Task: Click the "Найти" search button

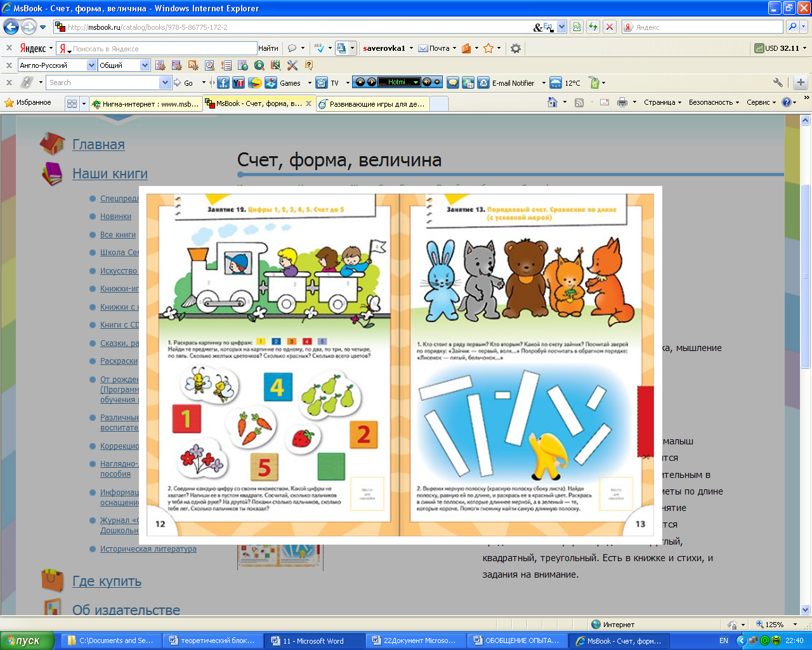Action: [268, 48]
